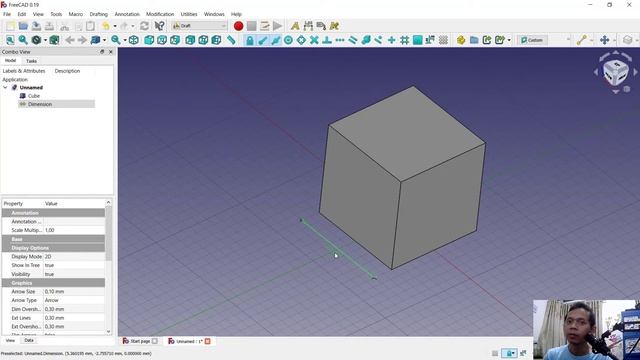Viewport: 640px width, 360px height.
Task: Open the draw style dropdown arrow
Action: click(45, 40)
